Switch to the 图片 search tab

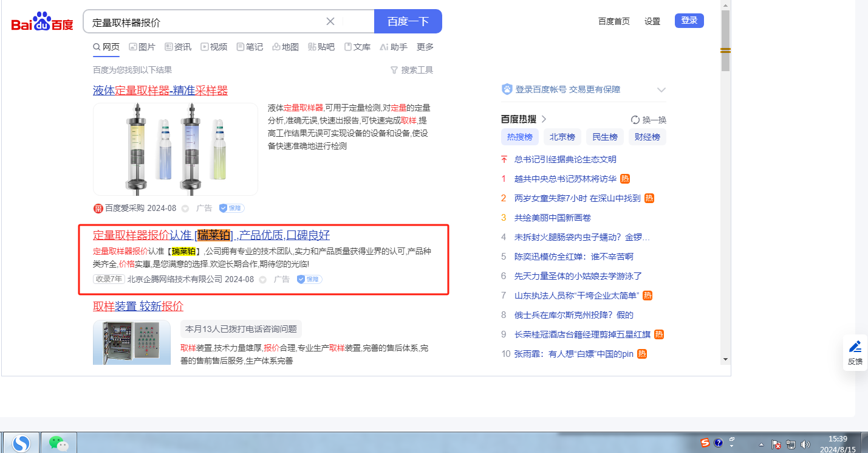pos(142,47)
